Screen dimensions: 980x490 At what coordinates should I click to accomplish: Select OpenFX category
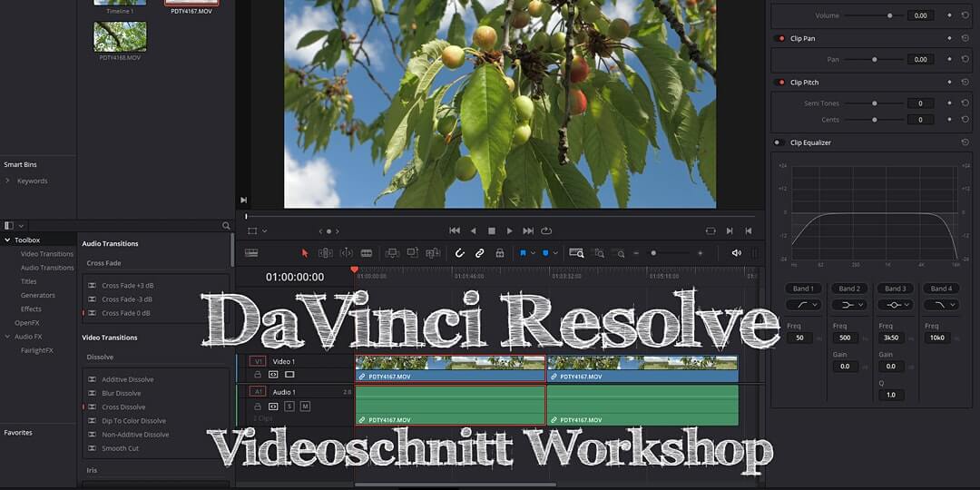pos(26,322)
